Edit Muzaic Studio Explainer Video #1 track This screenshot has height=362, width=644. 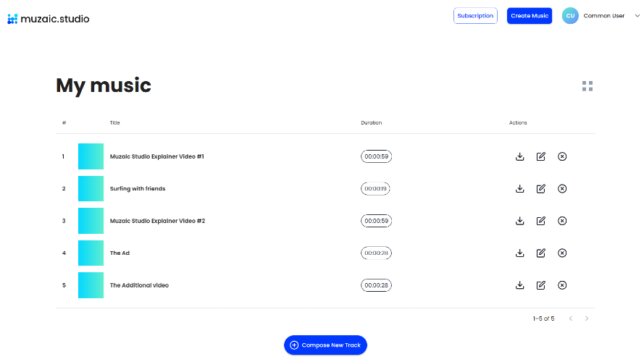point(541,156)
